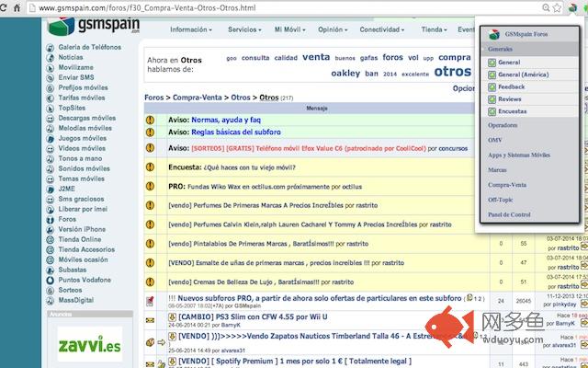This screenshot has height=368, width=588.
Task: Click the green icon beside Feedback in popup
Action: pos(492,87)
